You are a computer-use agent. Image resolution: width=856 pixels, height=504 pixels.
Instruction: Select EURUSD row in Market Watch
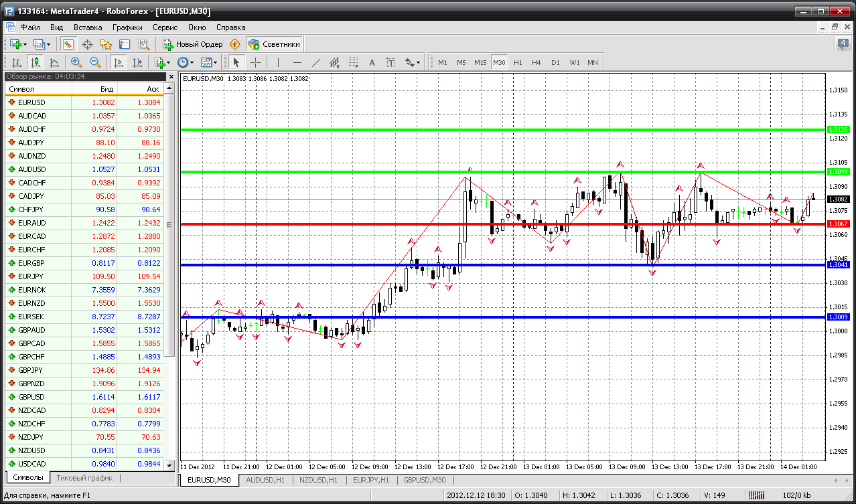85,102
